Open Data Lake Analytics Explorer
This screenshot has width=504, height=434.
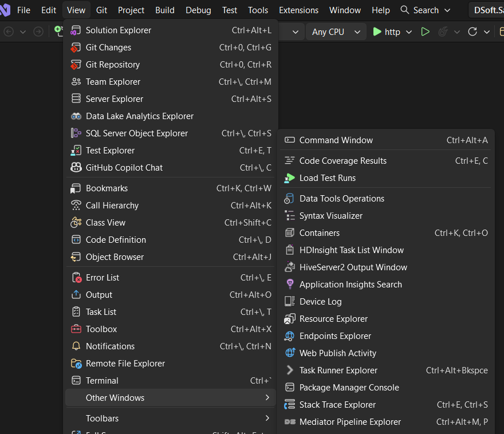pyautogui.click(x=170, y=116)
